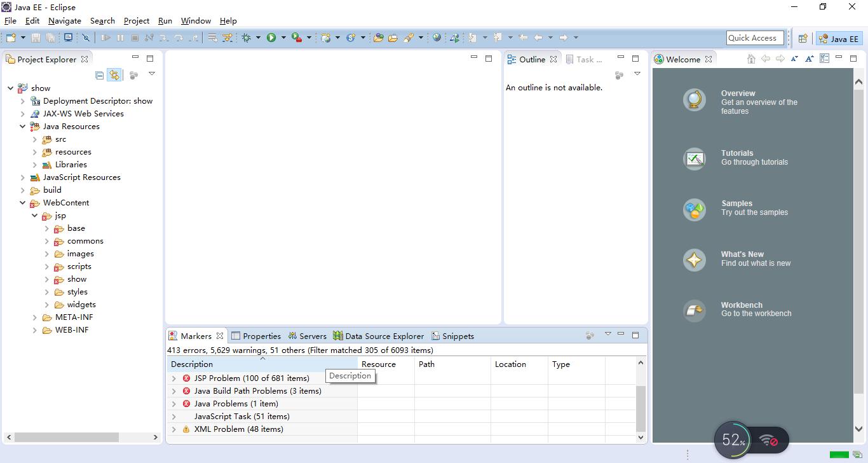Viewport: 868px width, 463px height.
Task: Maximize the Markers panel
Action: (x=635, y=335)
